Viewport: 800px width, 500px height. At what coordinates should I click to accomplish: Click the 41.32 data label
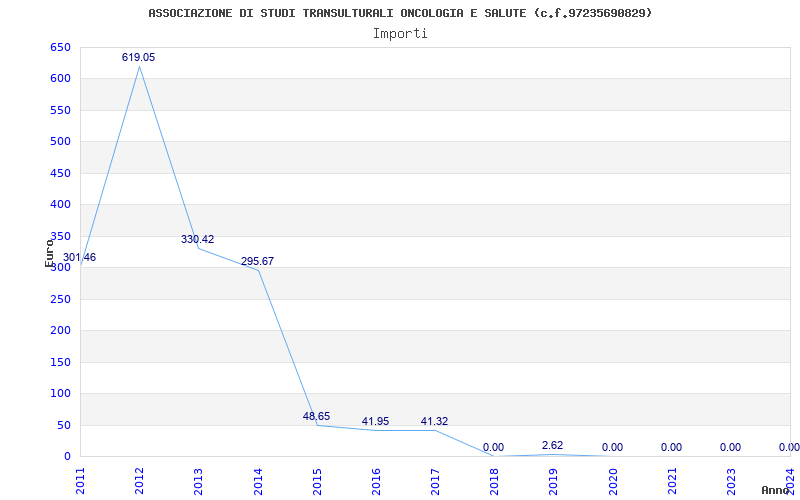[434, 421]
